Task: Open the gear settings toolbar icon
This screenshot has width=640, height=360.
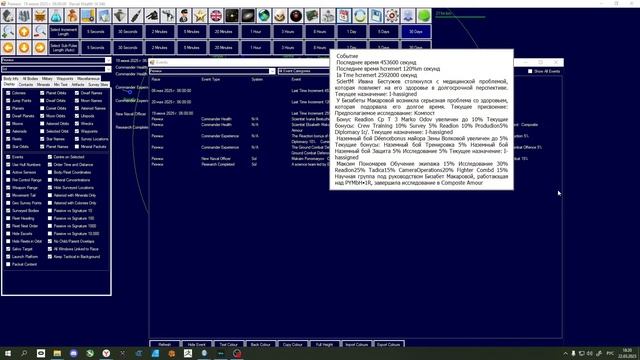Action: click(392, 16)
